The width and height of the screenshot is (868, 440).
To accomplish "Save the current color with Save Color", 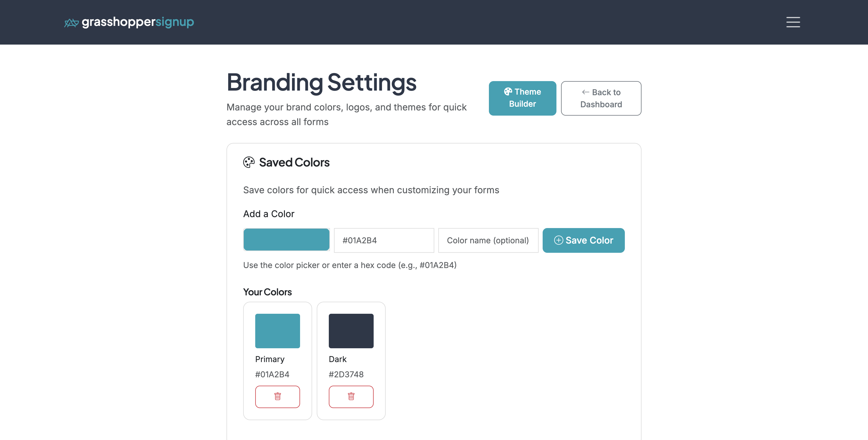I will [583, 240].
